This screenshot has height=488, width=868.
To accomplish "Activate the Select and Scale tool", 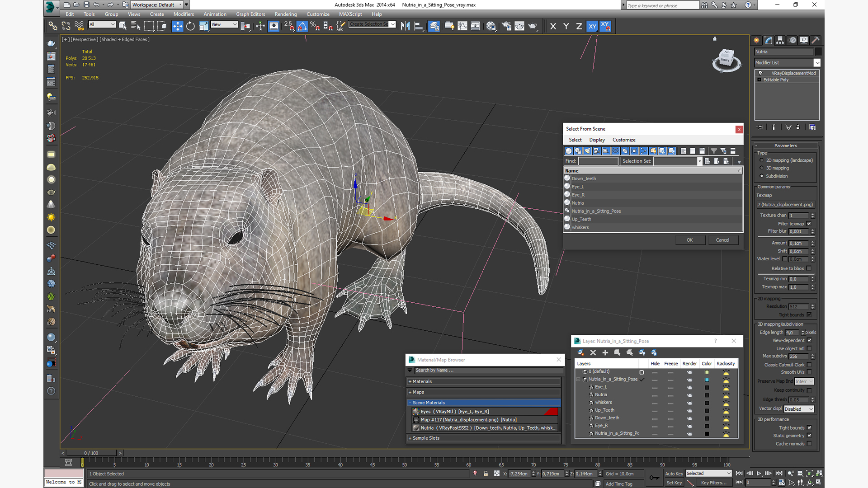I will pos(203,26).
